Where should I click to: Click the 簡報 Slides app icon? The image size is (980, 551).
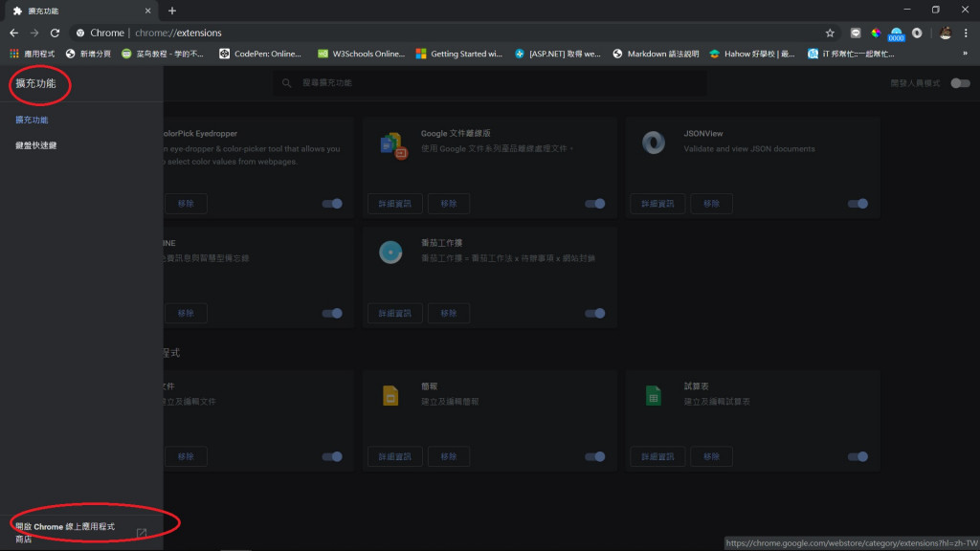coord(390,396)
